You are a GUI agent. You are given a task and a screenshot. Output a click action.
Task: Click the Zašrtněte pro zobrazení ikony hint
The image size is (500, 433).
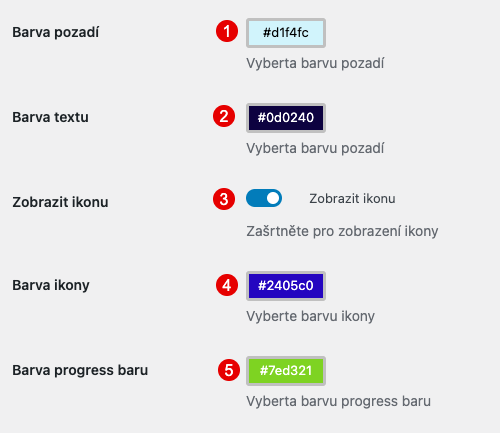tap(342, 231)
